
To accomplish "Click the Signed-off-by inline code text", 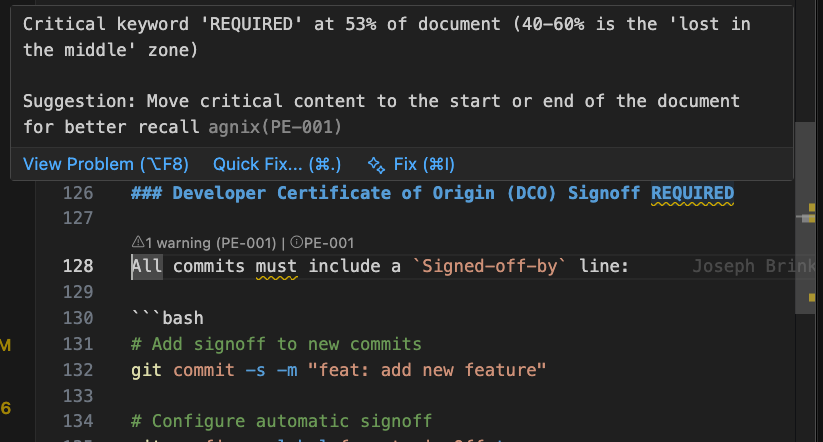I will click(489, 266).
